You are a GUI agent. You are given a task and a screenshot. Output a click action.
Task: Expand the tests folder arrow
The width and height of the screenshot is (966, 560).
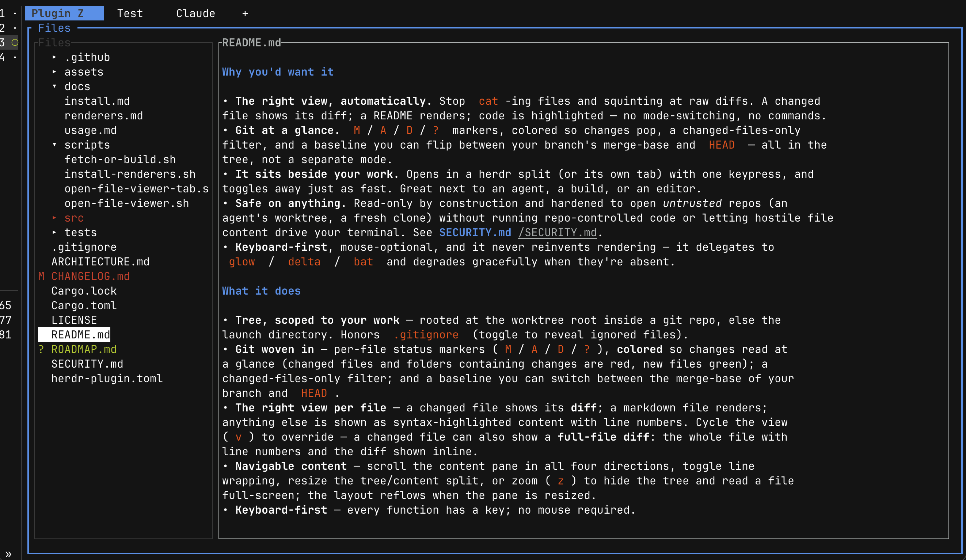pos(54,232)
